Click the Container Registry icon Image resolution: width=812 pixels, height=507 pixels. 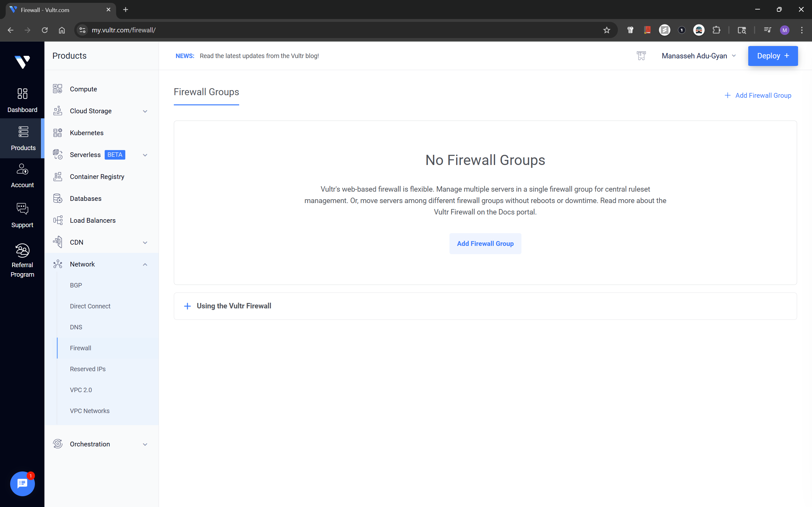(58, 176)
